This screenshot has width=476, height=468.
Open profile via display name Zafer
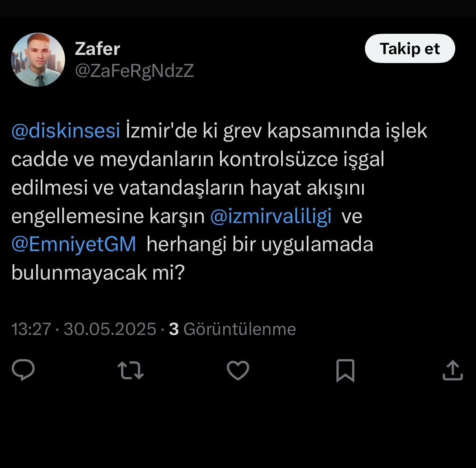(98, 49)
